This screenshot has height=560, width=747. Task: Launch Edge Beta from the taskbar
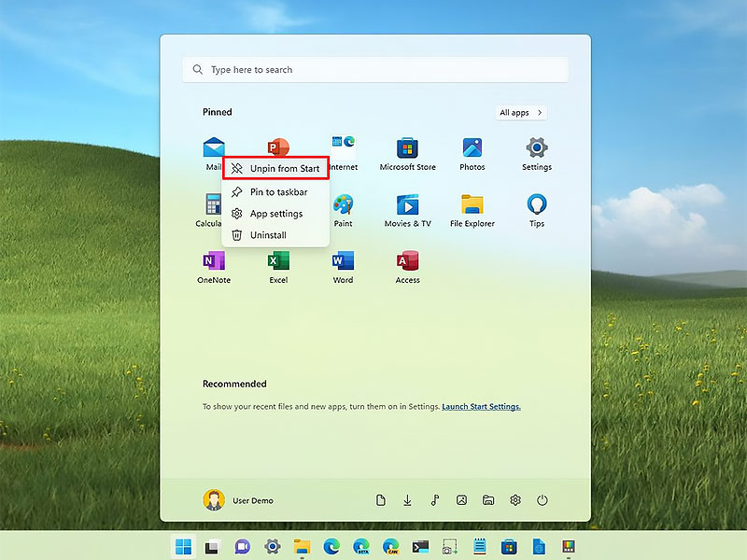(x=361, y=546)
